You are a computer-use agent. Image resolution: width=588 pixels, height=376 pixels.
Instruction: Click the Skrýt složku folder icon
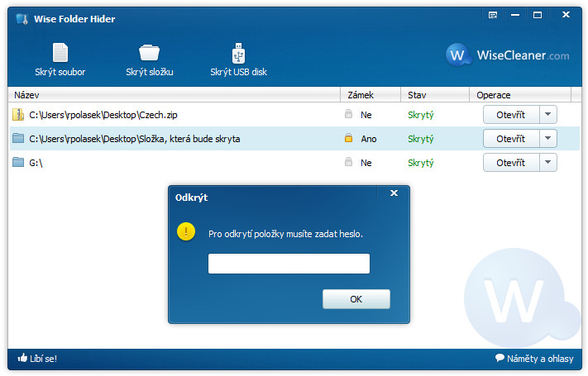pos(149,53)
